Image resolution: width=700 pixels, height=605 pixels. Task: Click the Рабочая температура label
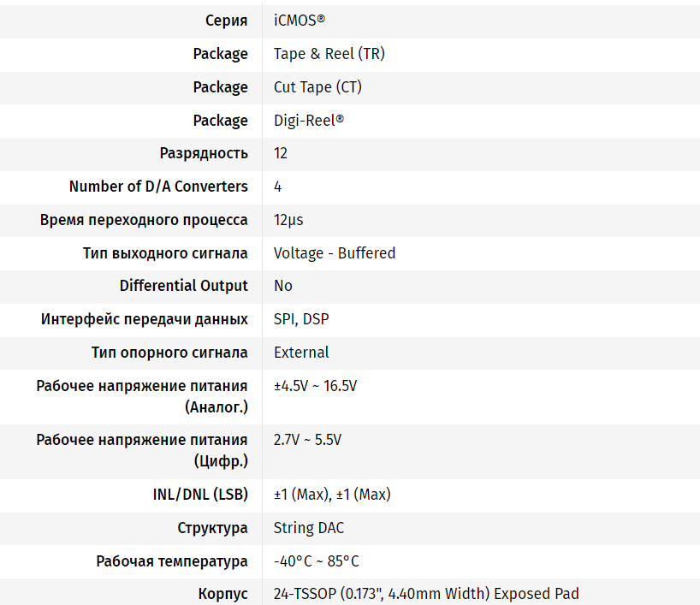[x=172, y=561]
